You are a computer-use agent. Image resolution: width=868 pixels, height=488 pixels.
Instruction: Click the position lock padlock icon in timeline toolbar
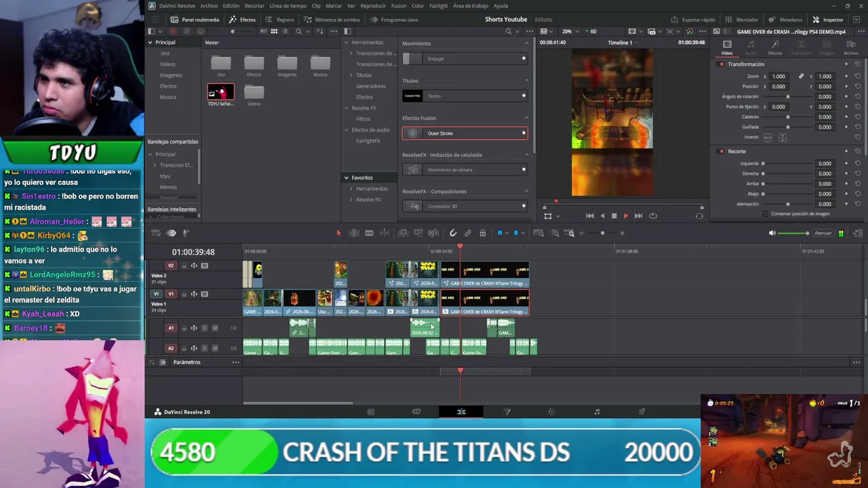pos(483,233)
